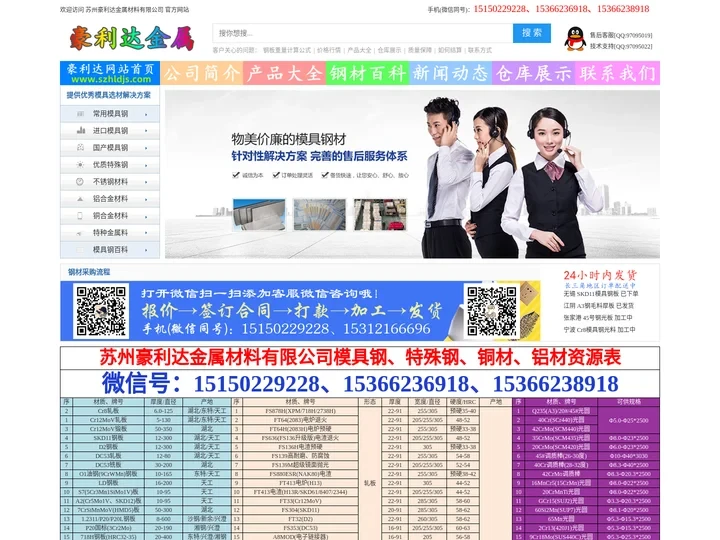Open the 联系我们 nav tab
This screenshot has height=540, width=720.
[x=618, y=73]
